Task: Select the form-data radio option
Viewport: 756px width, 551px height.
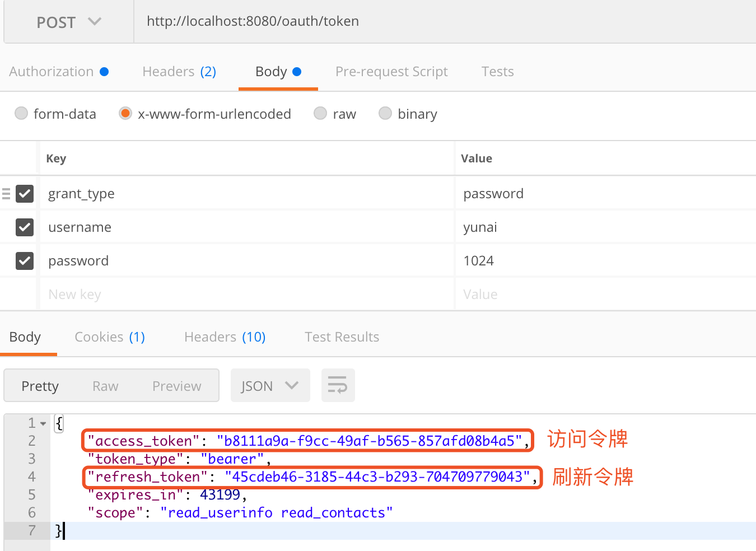Action: click(21, 114)
